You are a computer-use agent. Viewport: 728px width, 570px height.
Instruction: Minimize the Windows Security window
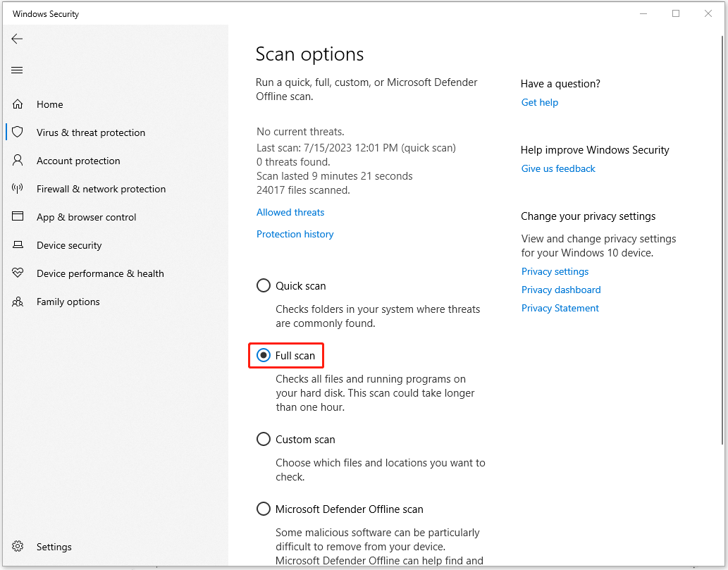pyautogui.click(x=643, y=13)
